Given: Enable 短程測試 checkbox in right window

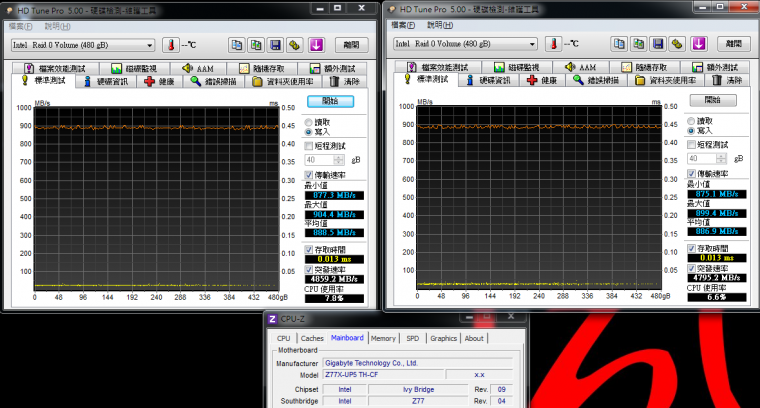Looking at the screenshot, I should click(x=693, y=144).
